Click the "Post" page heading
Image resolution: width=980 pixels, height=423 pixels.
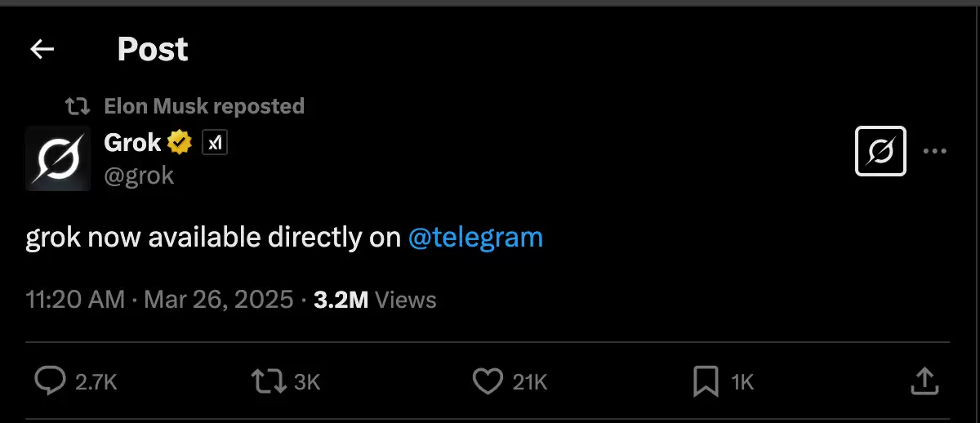(x=153, y=50)
